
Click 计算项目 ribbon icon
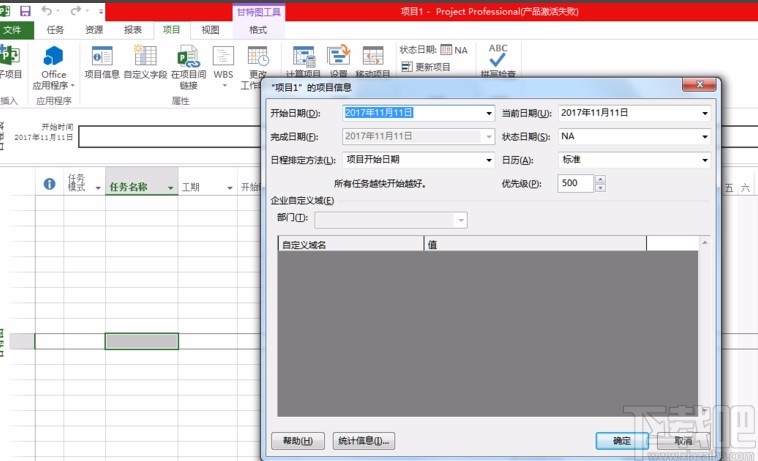coord(304,57)
